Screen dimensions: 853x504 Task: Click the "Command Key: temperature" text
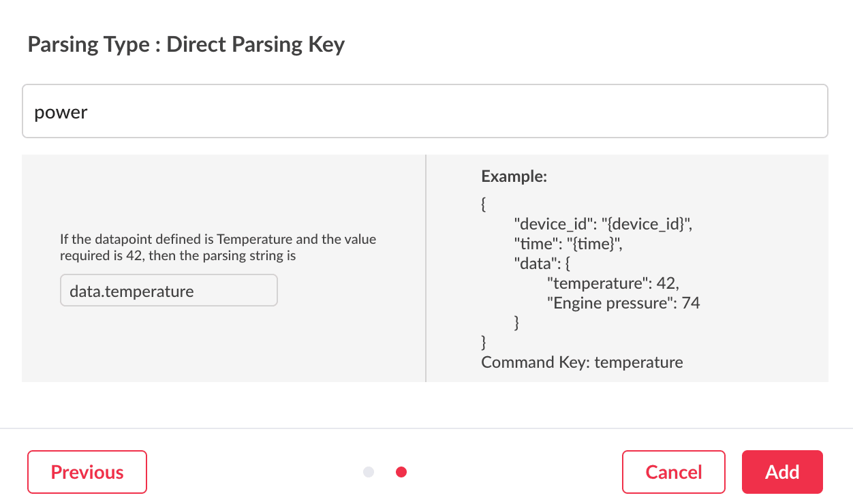point(582,362)
